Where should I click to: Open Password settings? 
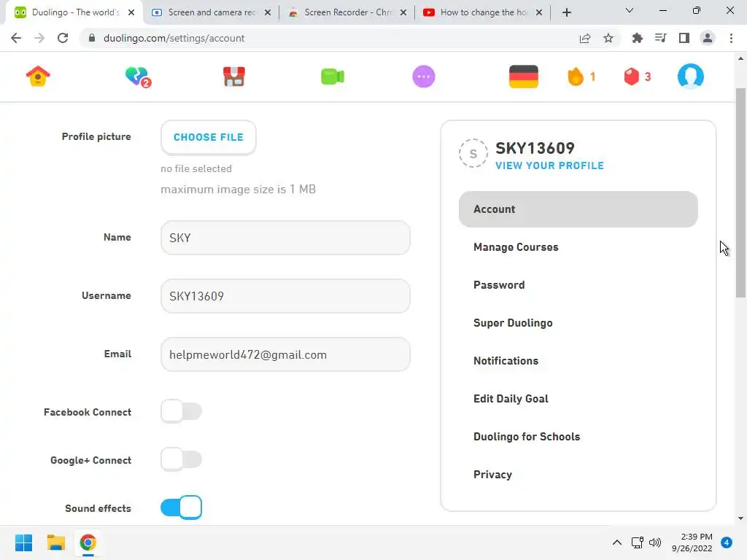pyautogui.click(x=578, y=285)
